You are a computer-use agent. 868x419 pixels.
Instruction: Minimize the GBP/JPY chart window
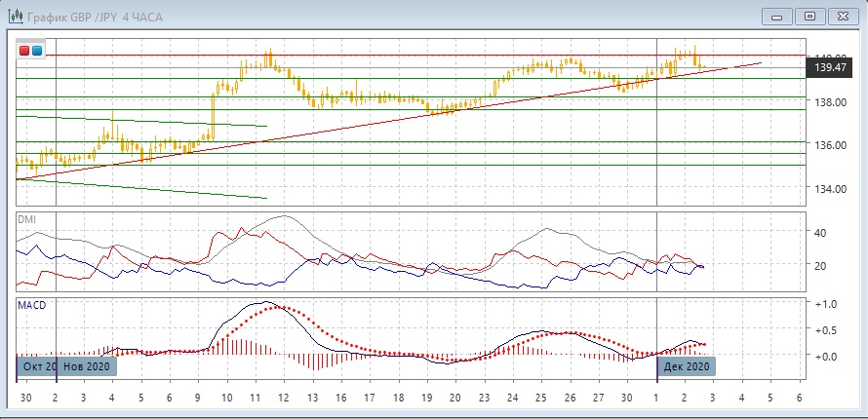point(775,16)
